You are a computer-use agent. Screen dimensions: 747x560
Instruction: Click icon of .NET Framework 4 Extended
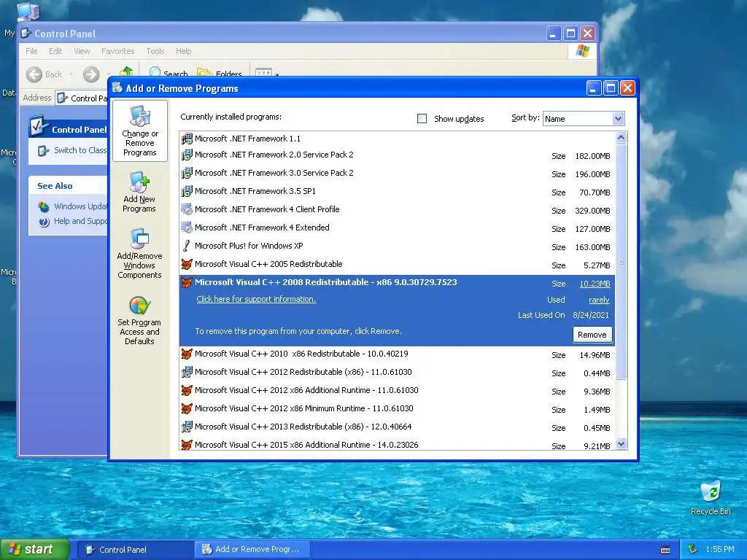point(187,227)
